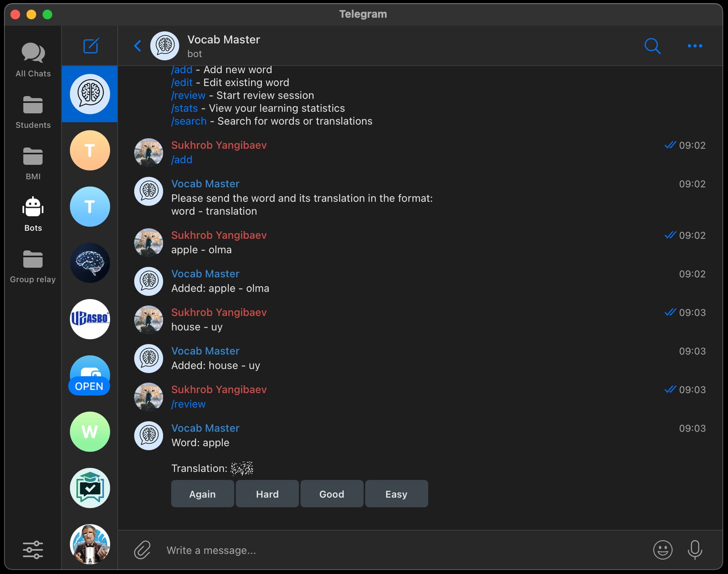Rate the word as Hard
728x574 pixels.
coord(267,494)
